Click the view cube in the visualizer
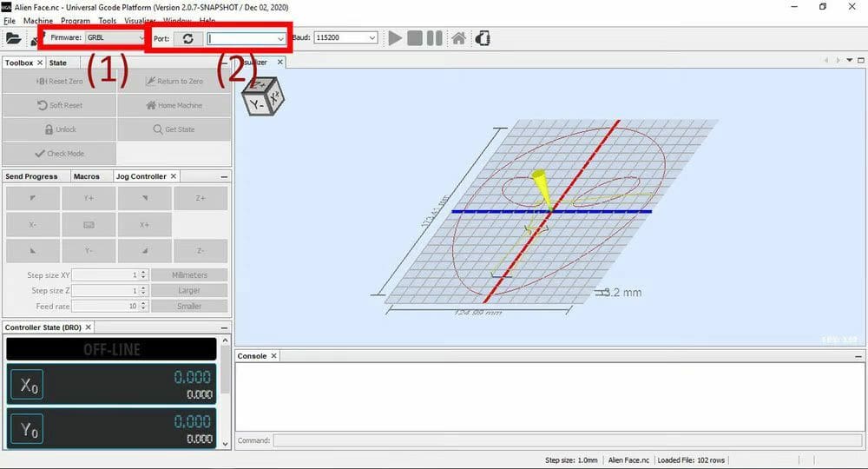This screenshot has width=868, height=469. click(x=262, y=96)
